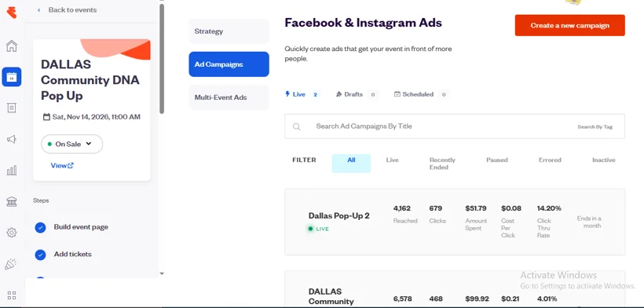This screenshot has height=308, width=644.
Task: Click the Eventbrite logo icon
Action: [x=12, y=13]
